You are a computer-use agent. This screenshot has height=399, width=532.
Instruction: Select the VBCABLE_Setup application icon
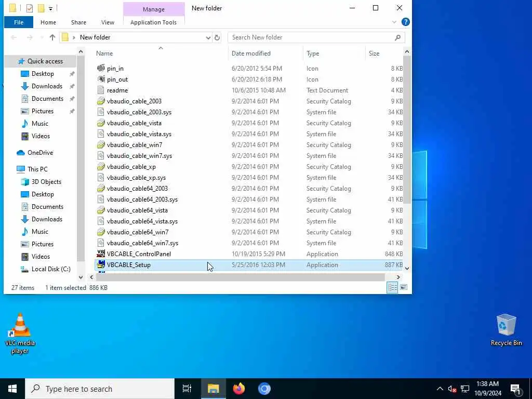coord(101,264)
